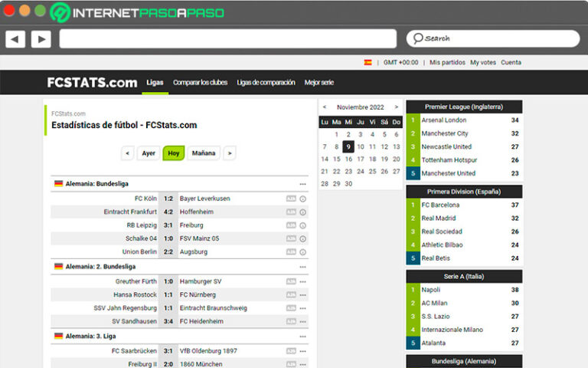Image resolution: width=588 pixels, height=368 pixels.
Task: Go to next month in calendar
Action: 396,107
